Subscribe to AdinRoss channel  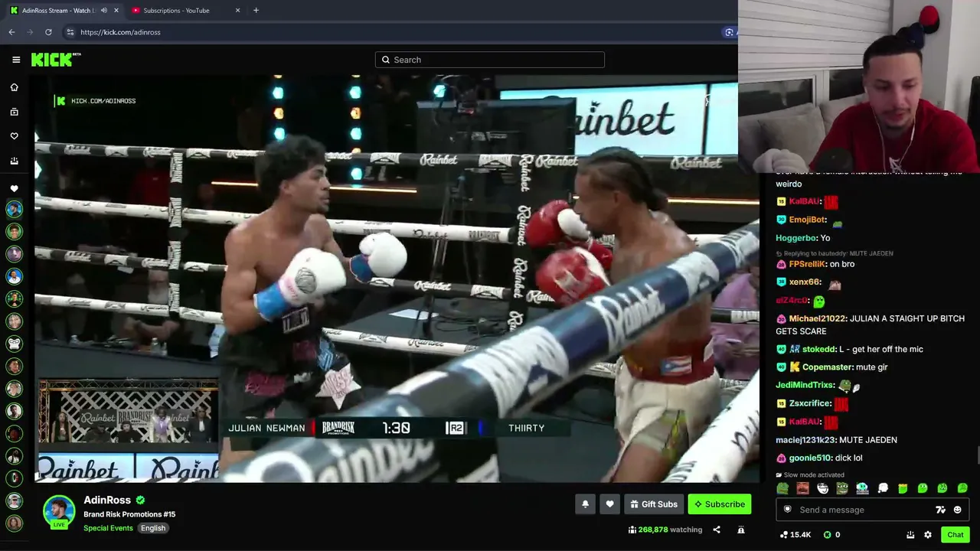tap(720, 504)
